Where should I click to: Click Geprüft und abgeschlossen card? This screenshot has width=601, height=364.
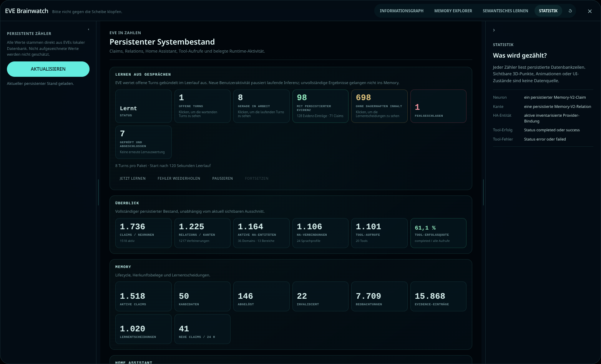[143, 142]
